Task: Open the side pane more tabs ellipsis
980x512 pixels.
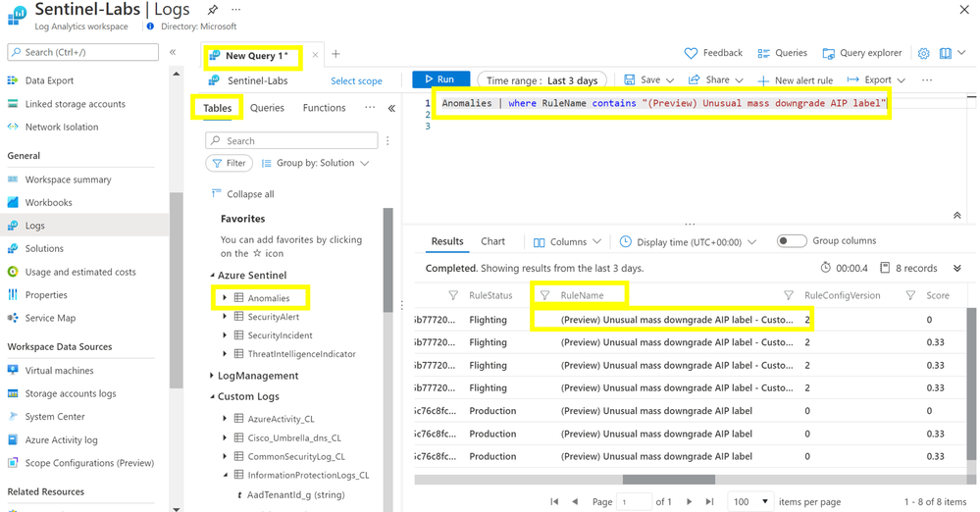Action: [370, 108]
